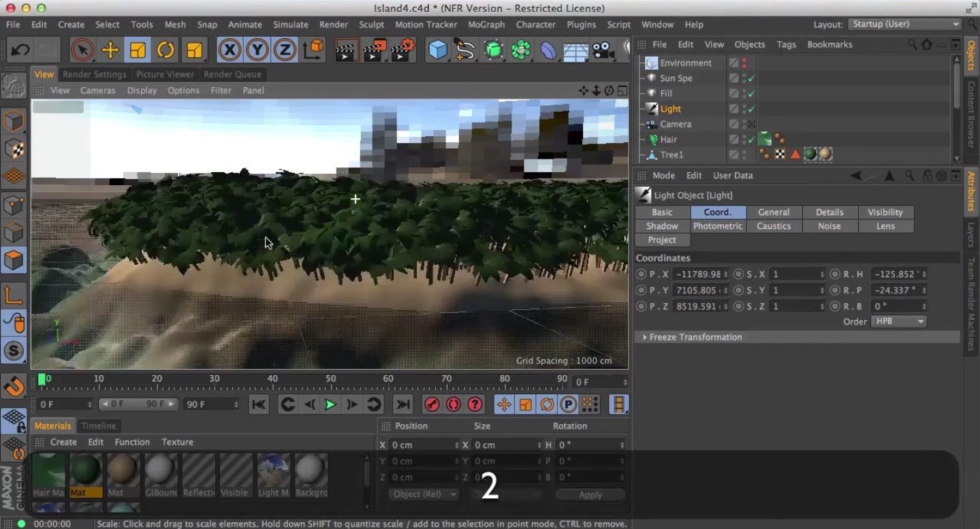Open the Photometric attribute tab
Viewport: 980px width, 529px height.
(x=718, y=226)
